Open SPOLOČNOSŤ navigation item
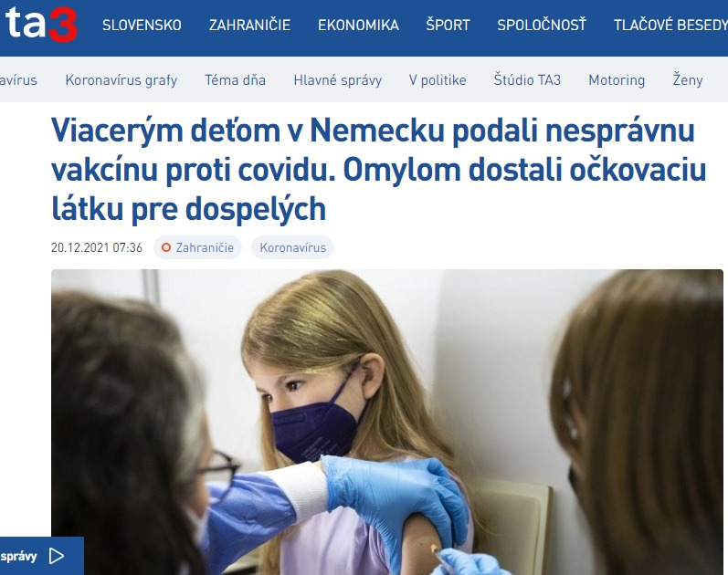The width and height of the screenshot is (728, 575). pyautogui.click(x=542, y=25)
